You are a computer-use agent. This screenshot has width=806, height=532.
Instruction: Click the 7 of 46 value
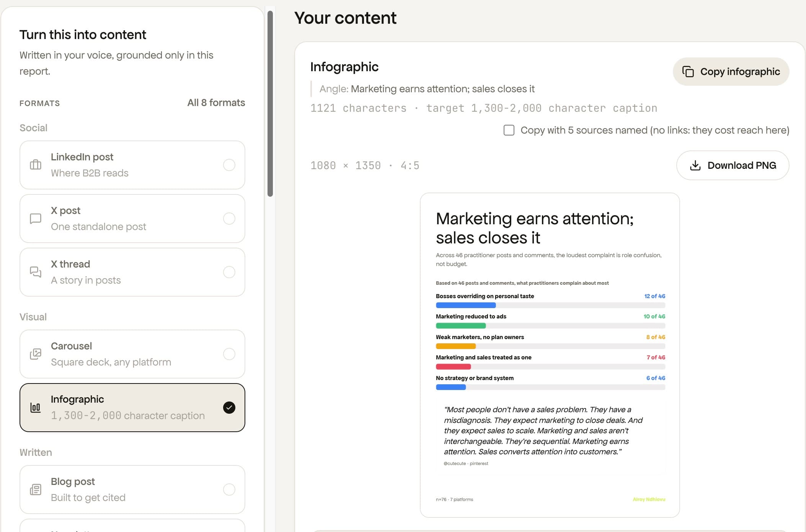point(656,357)
